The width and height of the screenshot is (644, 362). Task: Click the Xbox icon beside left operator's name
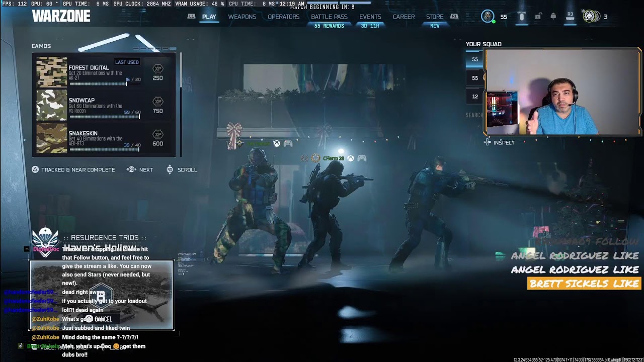277,144
